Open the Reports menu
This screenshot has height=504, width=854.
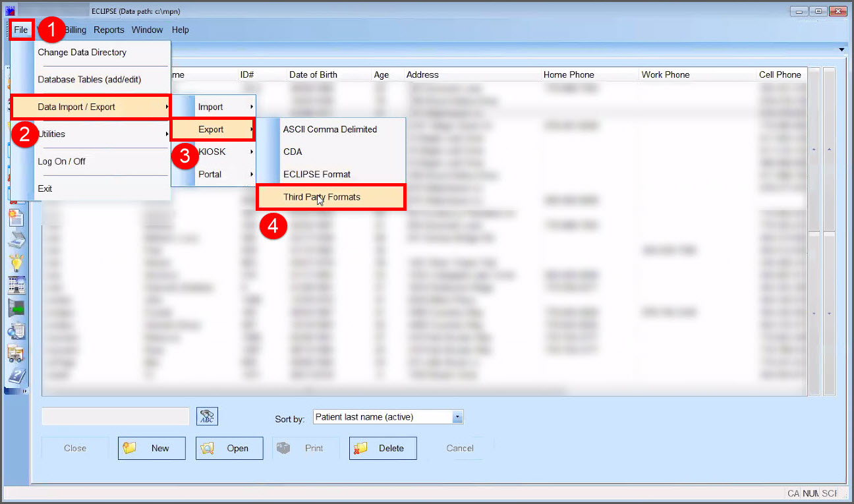coord(109,30)
